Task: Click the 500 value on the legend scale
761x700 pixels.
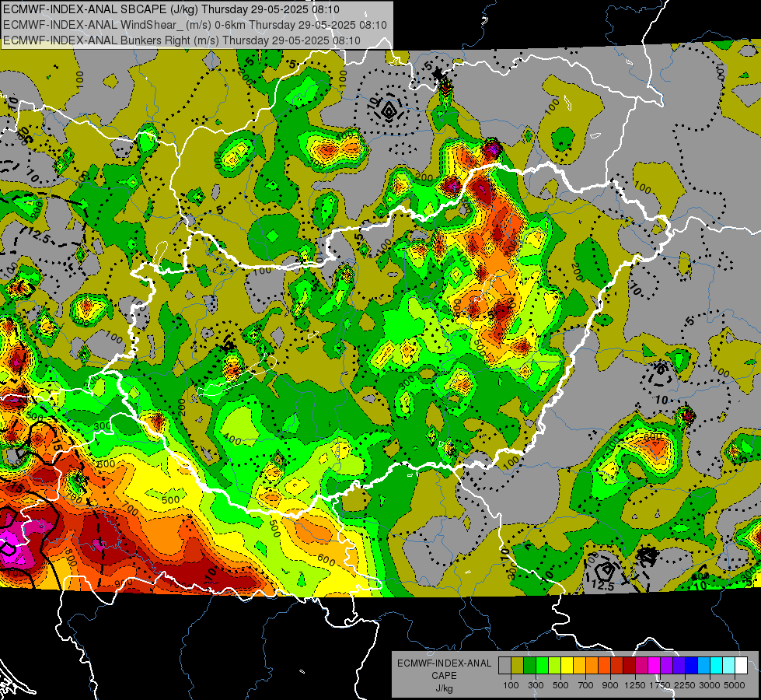Action: click(x=560, y=685)
